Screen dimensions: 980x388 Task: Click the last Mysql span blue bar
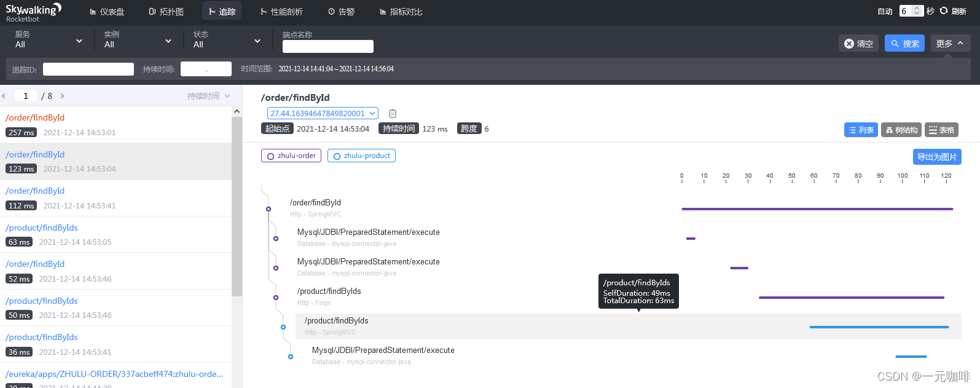(x=911, y=357)
